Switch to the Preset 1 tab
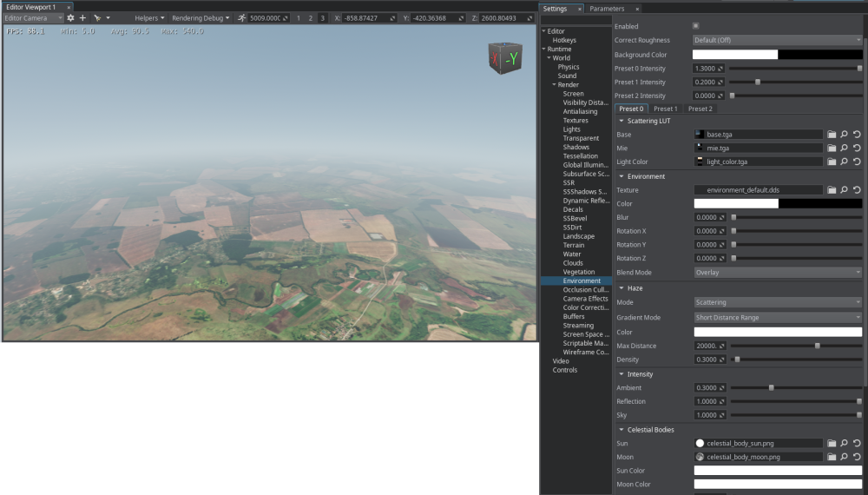Viewport: 868px width, 495px height. coord(665,109)
